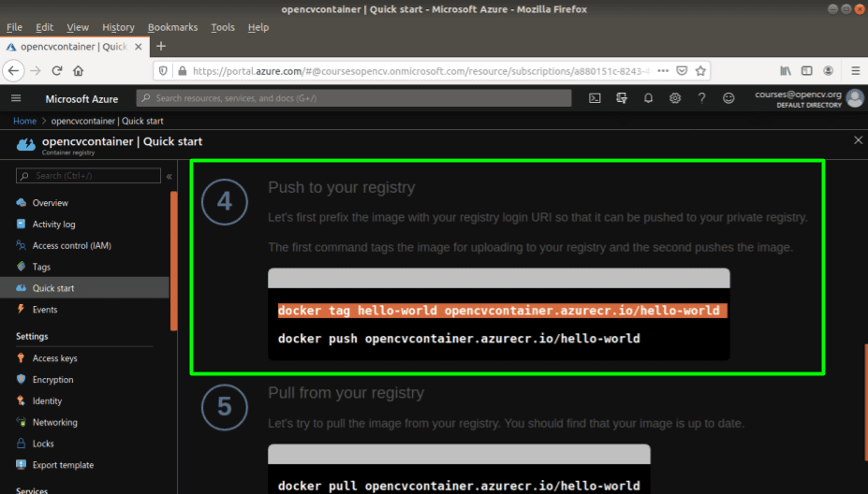Image resolution: width=868 pixels, height=494 pixels.
Task: Click Firefox back arrow button
Action: 13,71
